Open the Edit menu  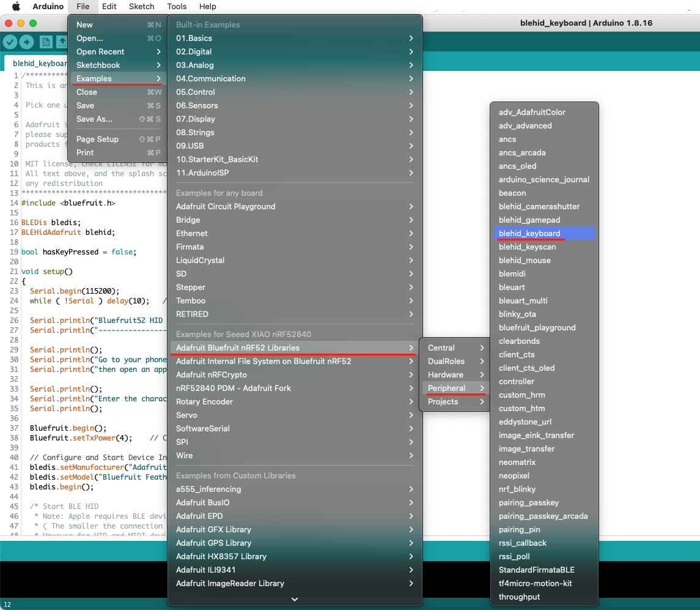(109, 6)
